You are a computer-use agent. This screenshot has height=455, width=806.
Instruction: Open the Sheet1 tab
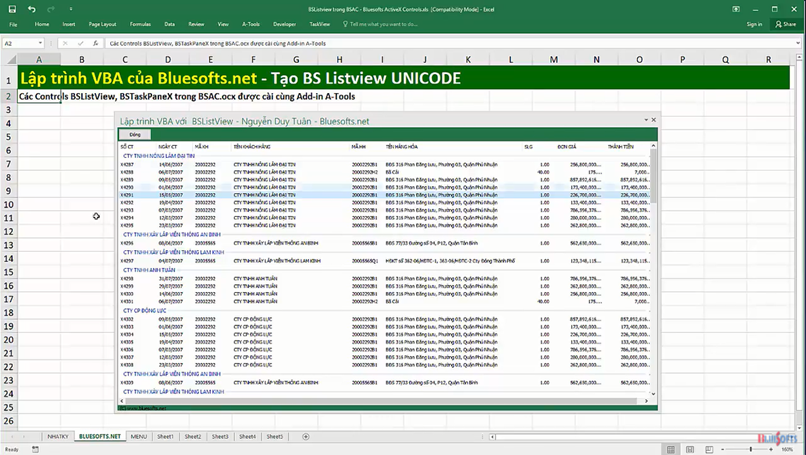coord(165,436)
